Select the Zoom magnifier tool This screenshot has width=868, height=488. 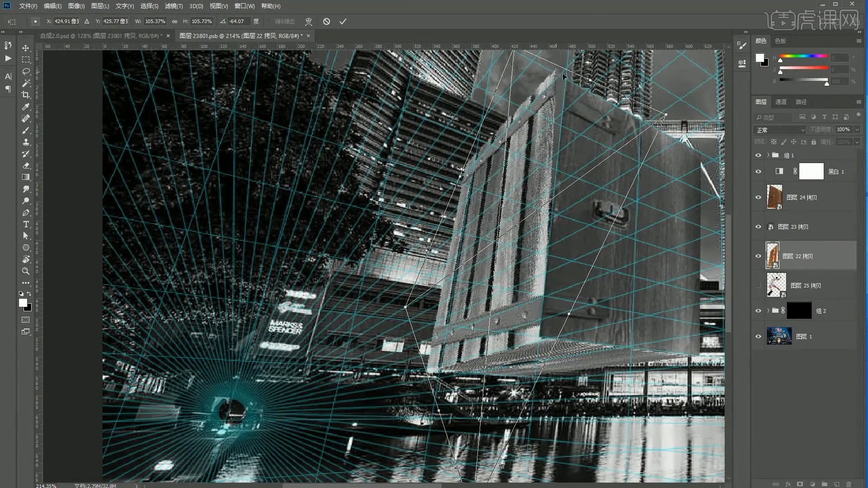pyautogui.click(x=26, y=271)
